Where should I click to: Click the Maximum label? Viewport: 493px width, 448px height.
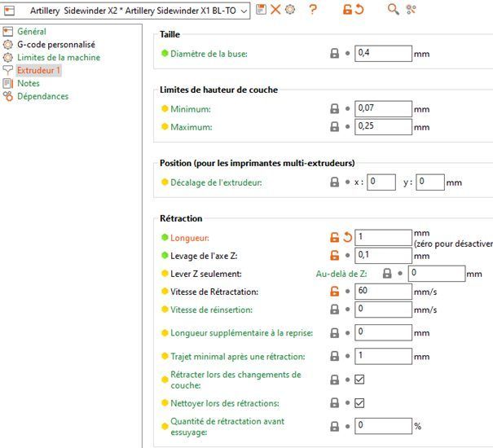tap(191, 127)
